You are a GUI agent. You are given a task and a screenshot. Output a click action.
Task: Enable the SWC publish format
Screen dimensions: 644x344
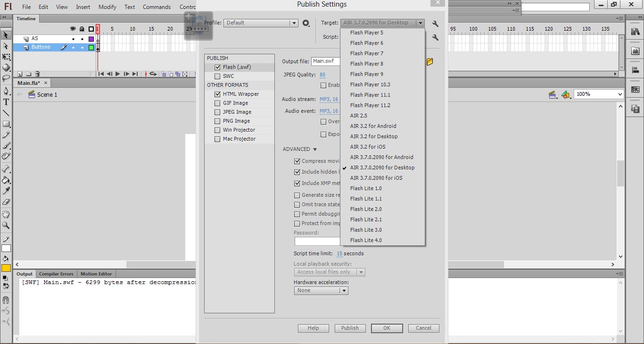[217, 76]
